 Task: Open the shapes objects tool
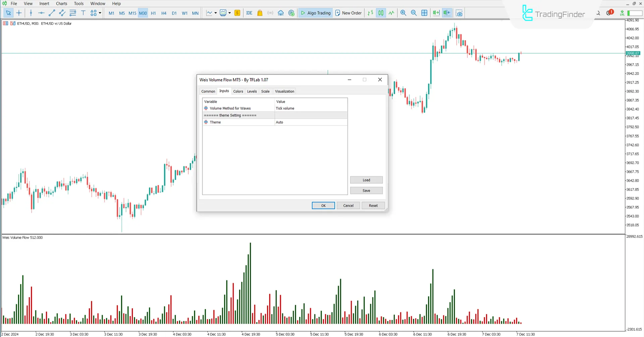click(x=93, y=13)
